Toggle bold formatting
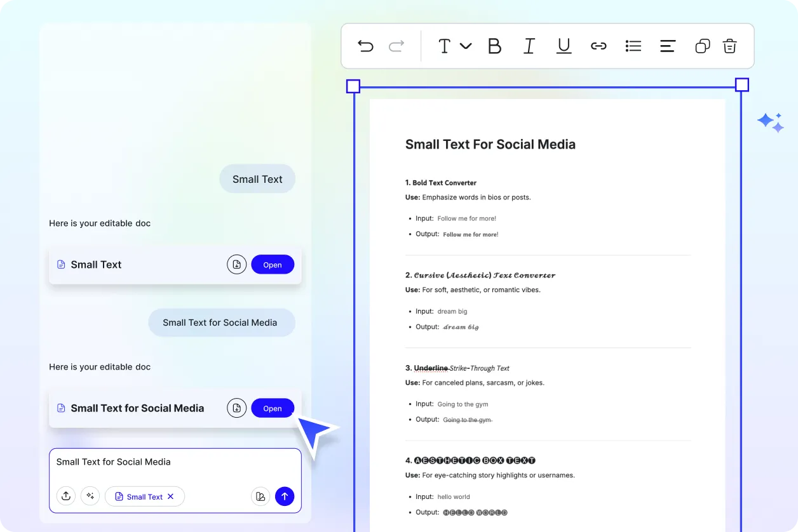Image resolution: width=798 pixels, height=532 pixels. point(495,46)
